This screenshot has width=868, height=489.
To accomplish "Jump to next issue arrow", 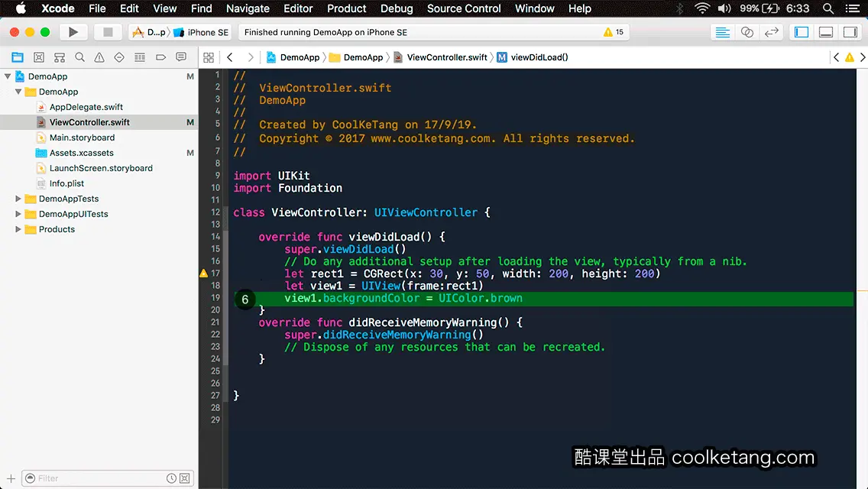I will click(x=863, y=57).
